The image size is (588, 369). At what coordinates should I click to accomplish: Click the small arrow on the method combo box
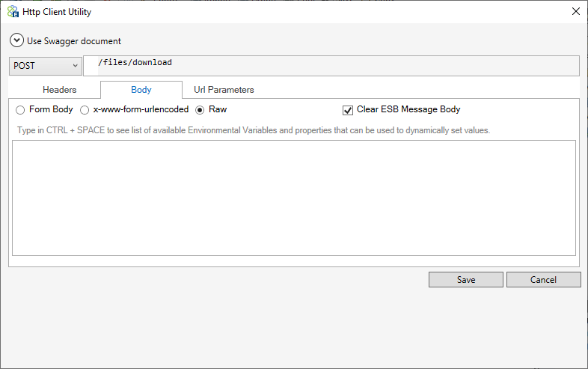tap(76, 66)
